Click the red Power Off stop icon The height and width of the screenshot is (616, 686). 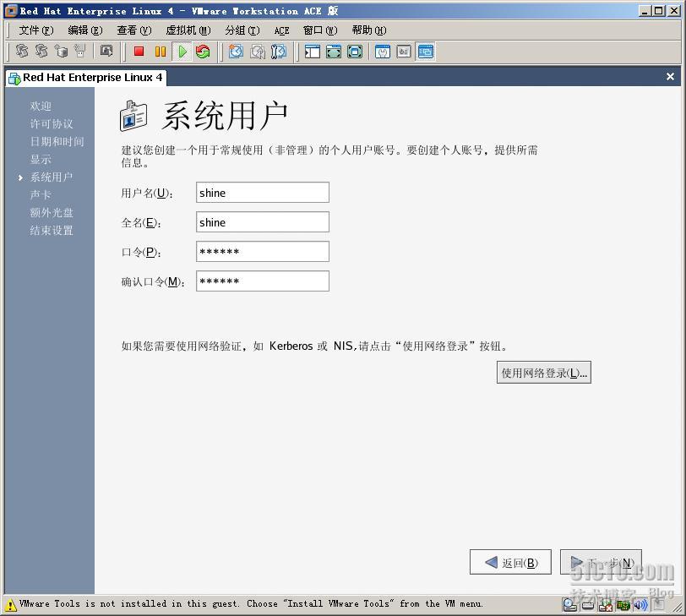(x=139, y=52)
